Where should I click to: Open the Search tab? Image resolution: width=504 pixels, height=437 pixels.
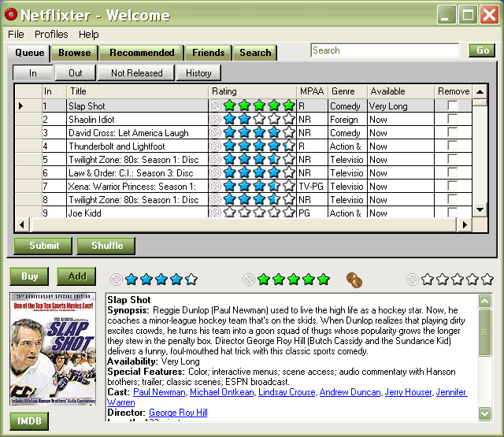[x=255, y=53]
